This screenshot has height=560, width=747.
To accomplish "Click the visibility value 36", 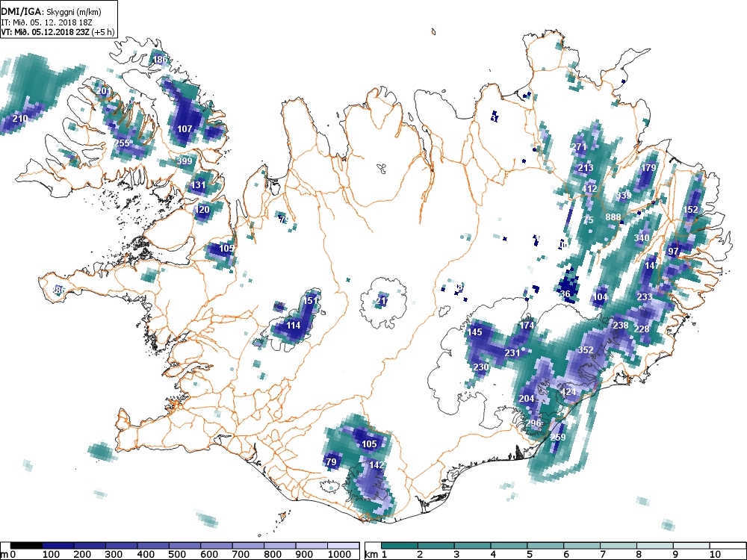I will 565,293.
